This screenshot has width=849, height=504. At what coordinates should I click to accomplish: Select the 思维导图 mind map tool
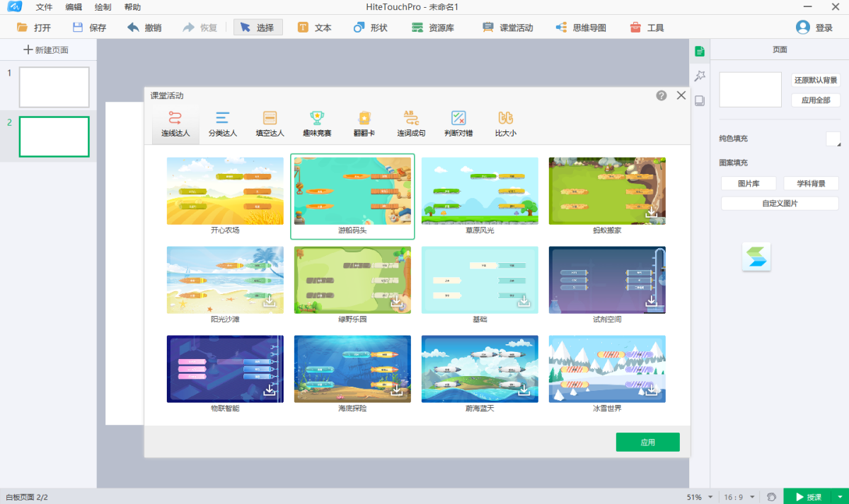click(x=580, y=28)
